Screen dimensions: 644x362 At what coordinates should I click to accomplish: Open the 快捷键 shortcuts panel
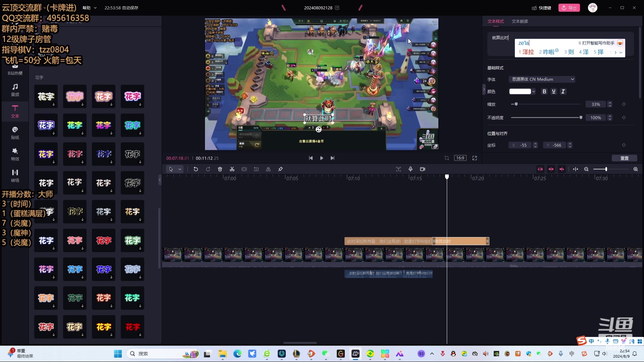542,8
